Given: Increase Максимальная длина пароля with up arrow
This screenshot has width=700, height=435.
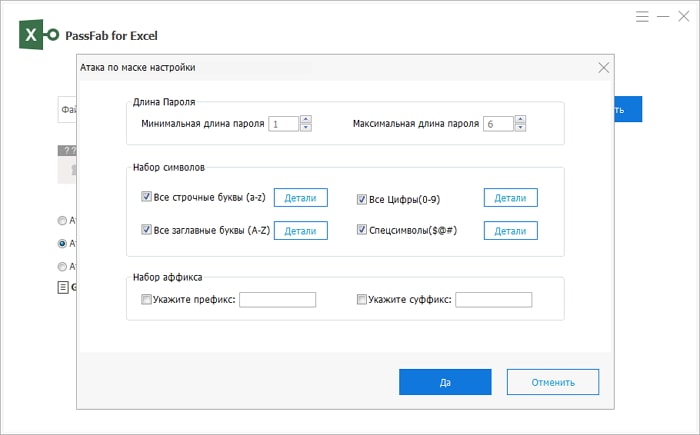Looking at the screenshot, I should tap(520, 119).
